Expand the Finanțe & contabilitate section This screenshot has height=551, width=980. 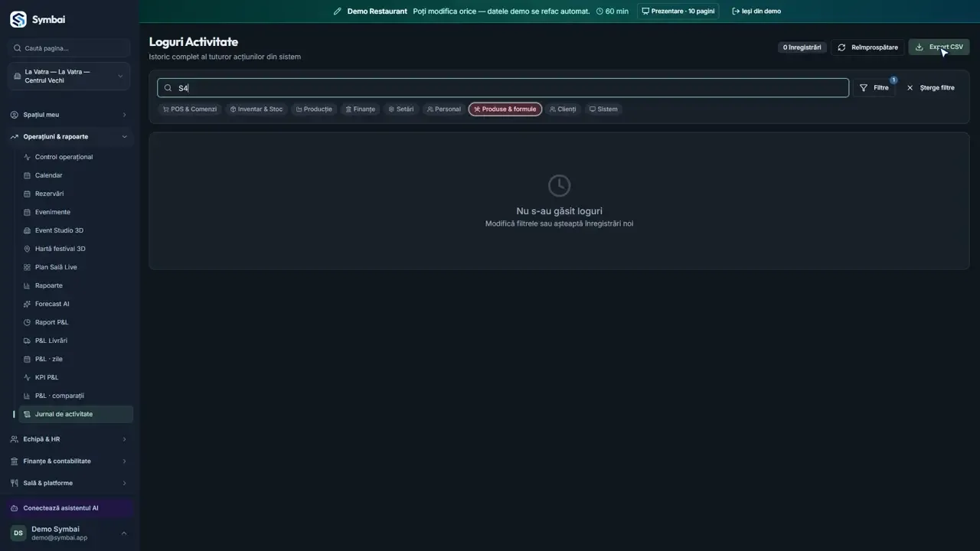tap(70, 461)
